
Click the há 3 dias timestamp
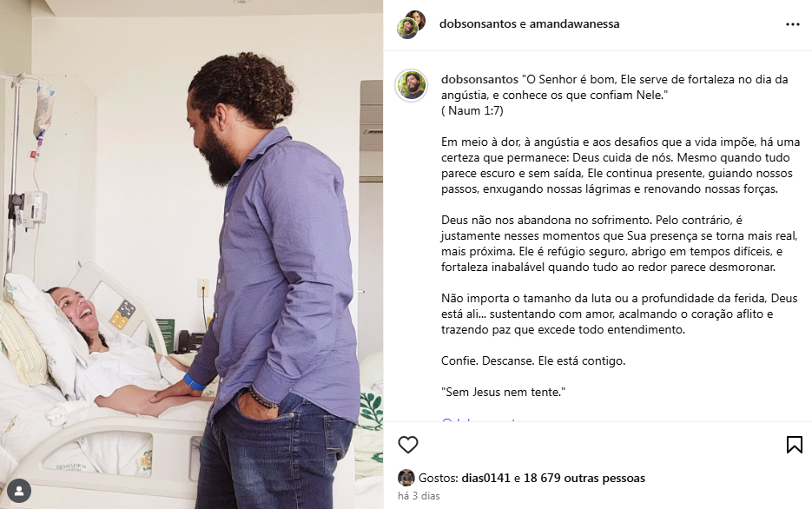(x=419, y=496)
